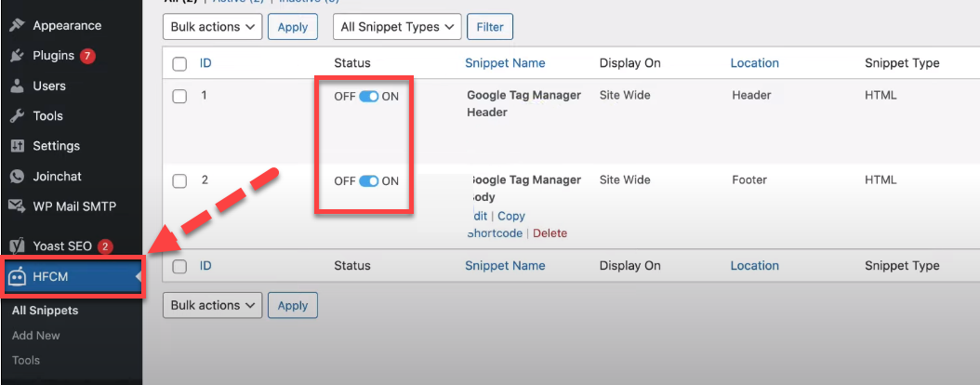Check the select-all box in table header
Viewport: 980px width, 385px height.
pos(180,63)
